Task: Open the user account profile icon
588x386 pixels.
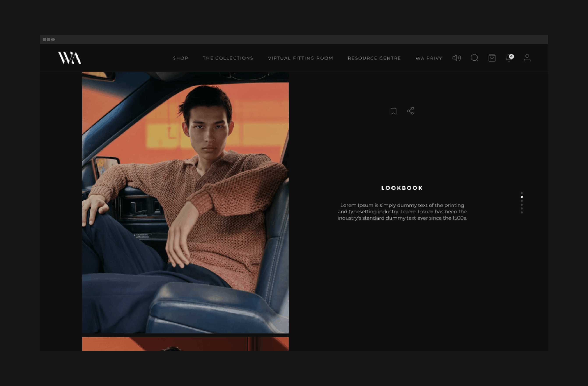Action: [x=527, y=58]
